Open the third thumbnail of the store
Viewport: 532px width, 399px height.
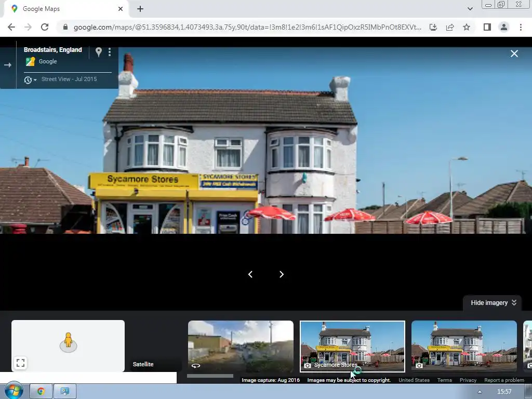click(464, 347)
